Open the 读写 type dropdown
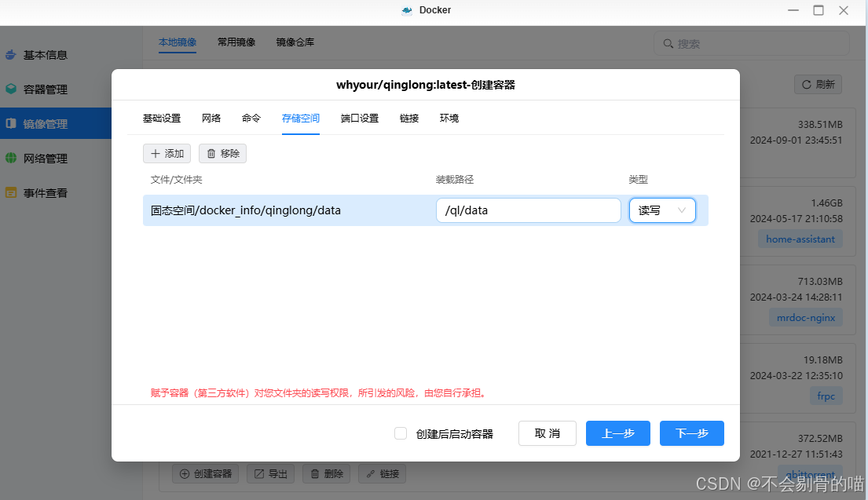868x500 pixels. point(662,210)
